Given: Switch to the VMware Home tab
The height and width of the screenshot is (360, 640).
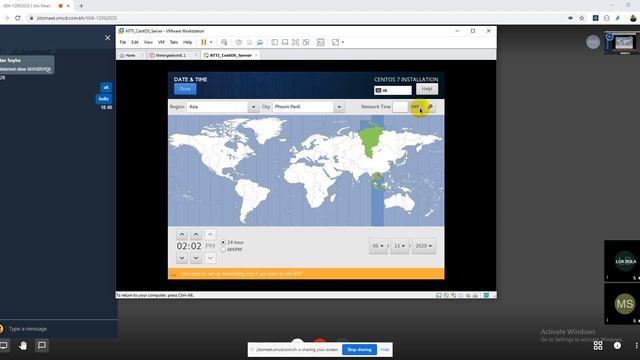Looking at the screenshot, I should point(131,55).
